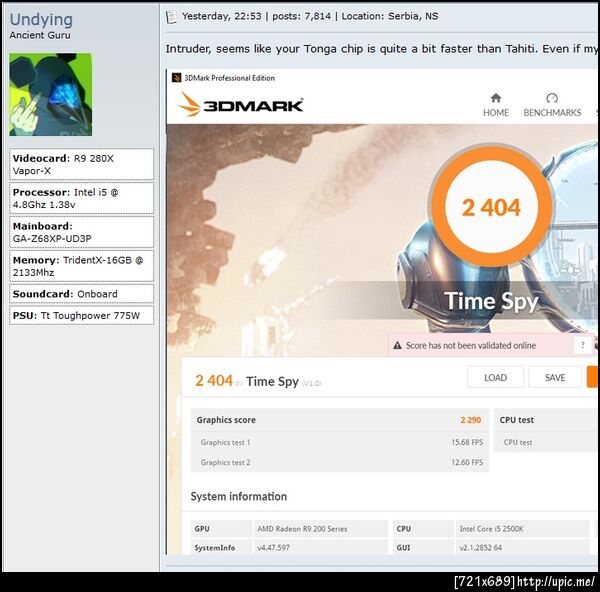
Task: Click the 12.60 FPS result value
Action: coord(467,462)
